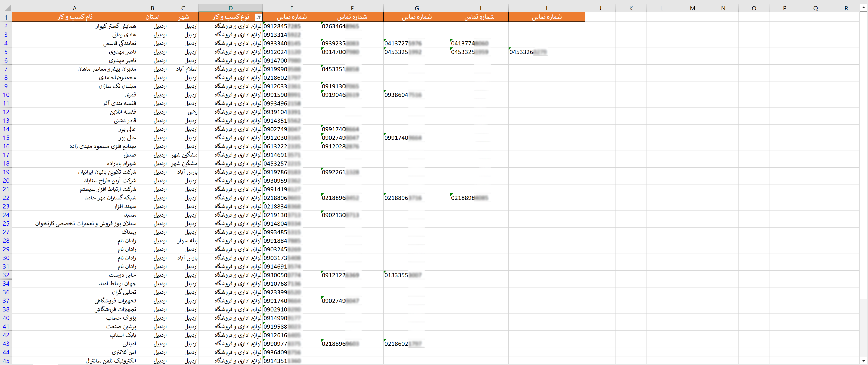Select cell سهند افزار

tap(74, 206)
